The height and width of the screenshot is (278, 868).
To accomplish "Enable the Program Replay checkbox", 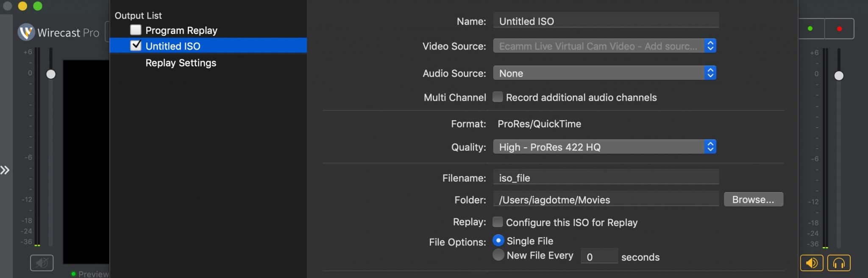I will (136, 30).
